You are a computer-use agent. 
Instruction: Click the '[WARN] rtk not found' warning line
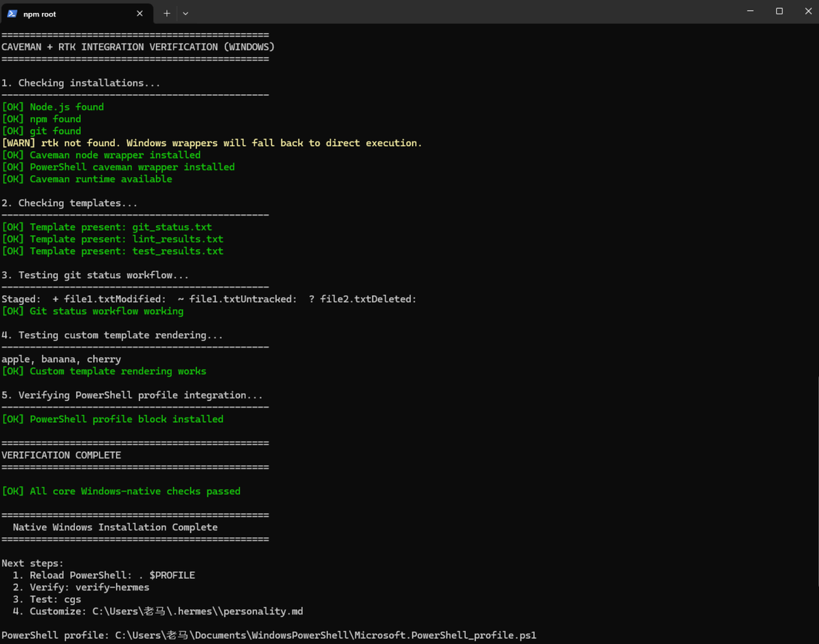tap(212, 143)
